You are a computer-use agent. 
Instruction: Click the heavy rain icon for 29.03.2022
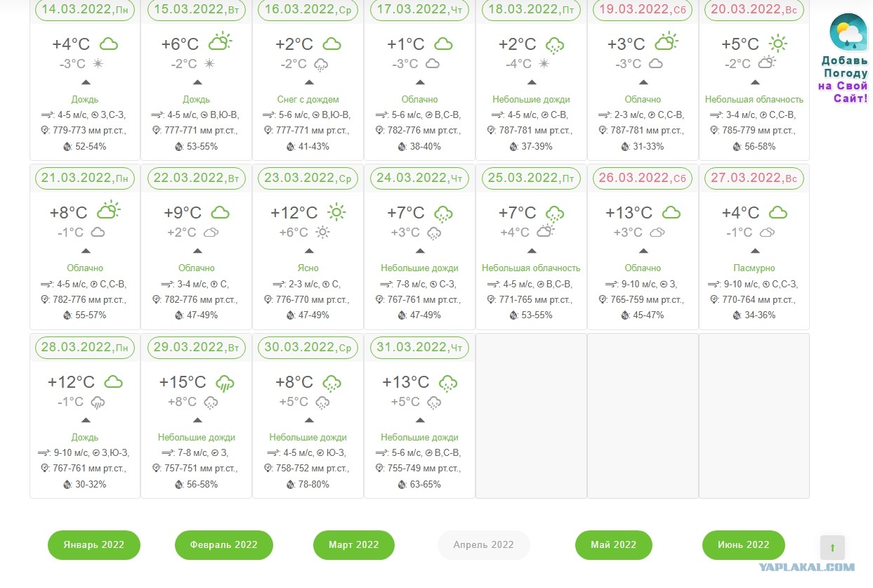225,382
